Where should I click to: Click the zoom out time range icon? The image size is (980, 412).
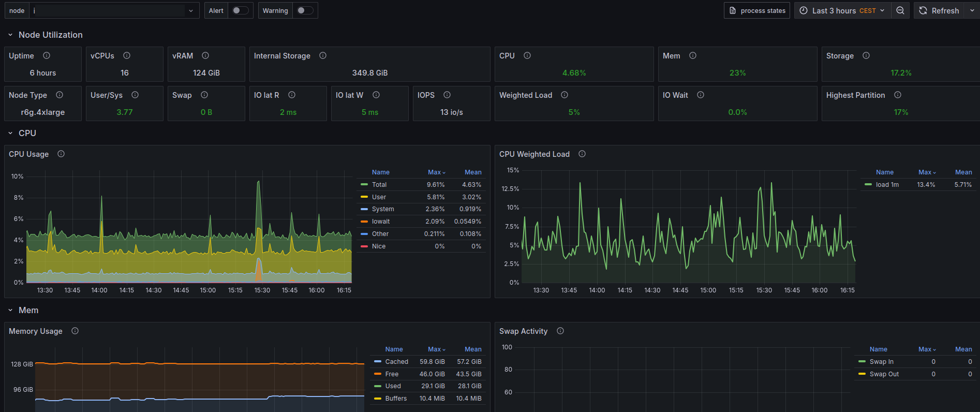coord(900,10)
